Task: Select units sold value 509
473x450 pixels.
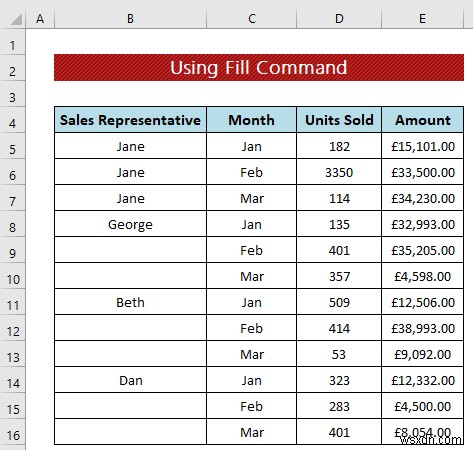Action: (x=339, y=302)
